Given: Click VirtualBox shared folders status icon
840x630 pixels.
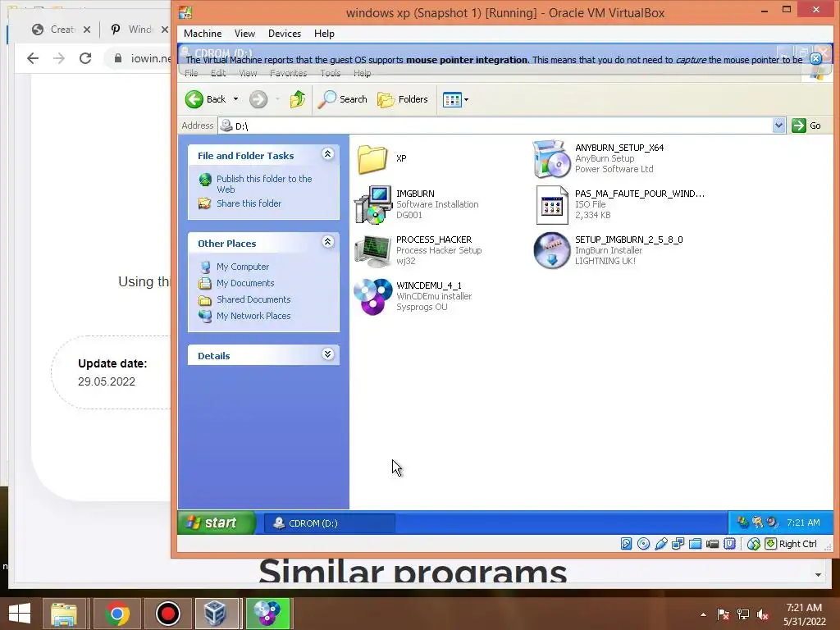Looking at the screenshot, I should pyautogui.click(x=695, y=544).
